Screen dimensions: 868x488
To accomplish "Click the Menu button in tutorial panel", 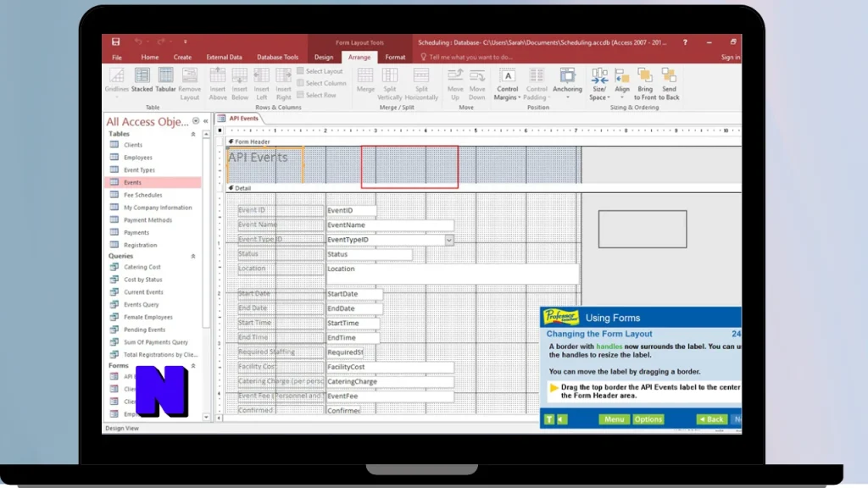I will 614,419.
